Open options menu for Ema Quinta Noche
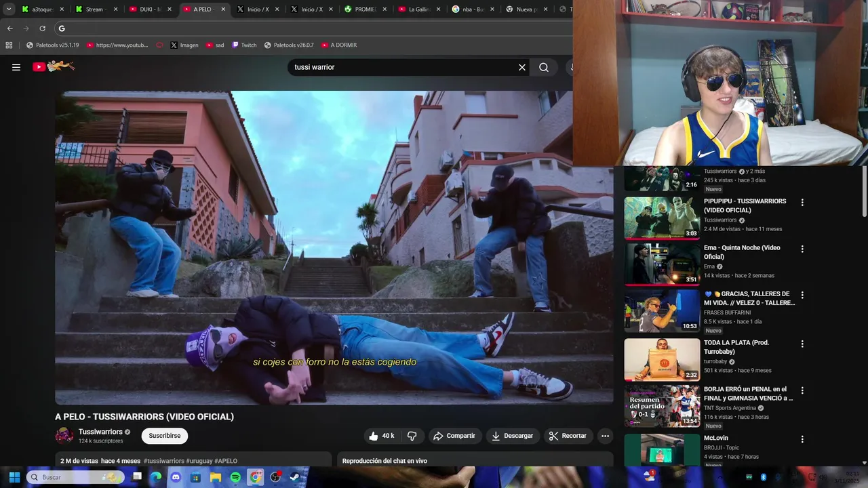 802,249
